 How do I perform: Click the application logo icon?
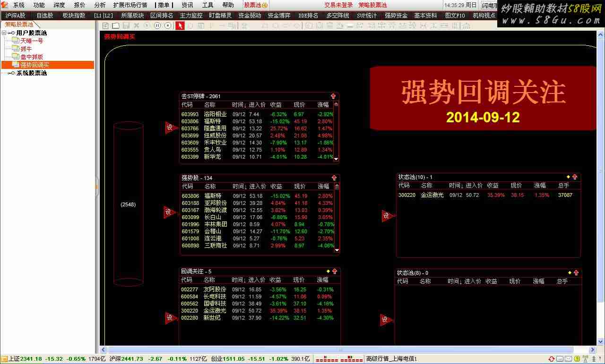5,5
